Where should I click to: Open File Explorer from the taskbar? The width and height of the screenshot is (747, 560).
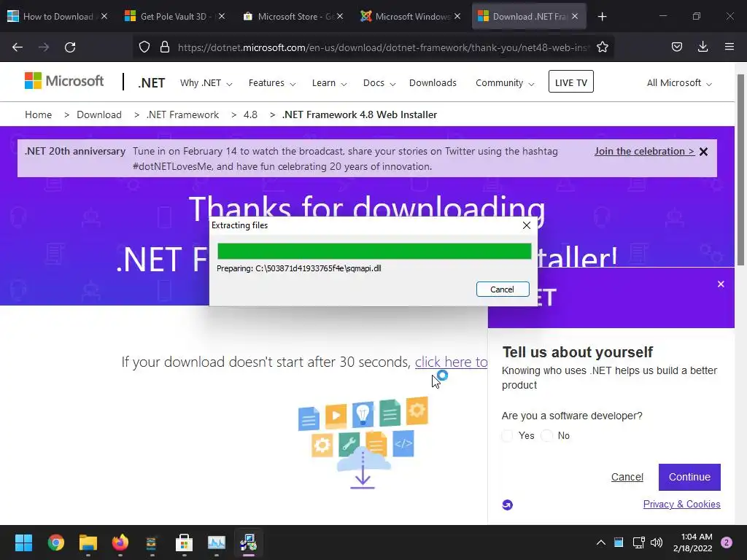point(88,542)
